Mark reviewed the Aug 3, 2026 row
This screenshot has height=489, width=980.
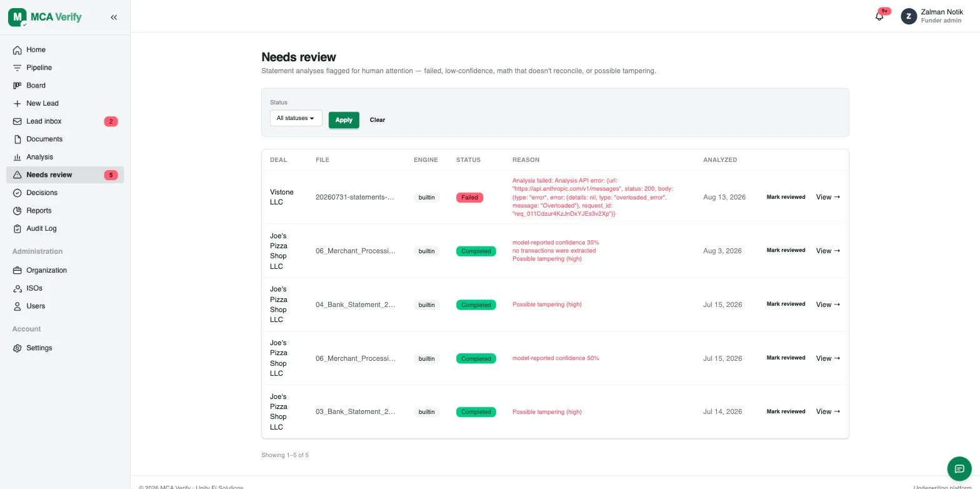786,250
